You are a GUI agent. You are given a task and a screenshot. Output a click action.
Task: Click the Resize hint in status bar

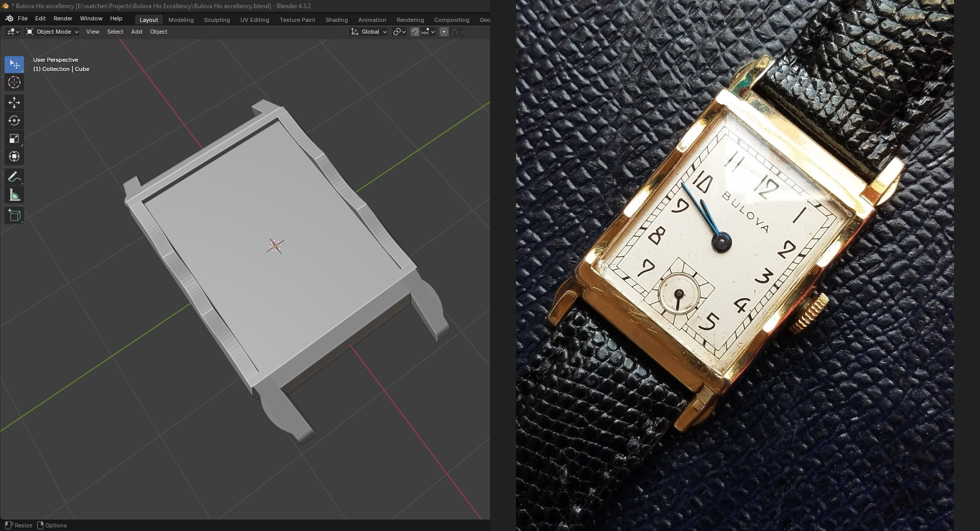(18, 525)
